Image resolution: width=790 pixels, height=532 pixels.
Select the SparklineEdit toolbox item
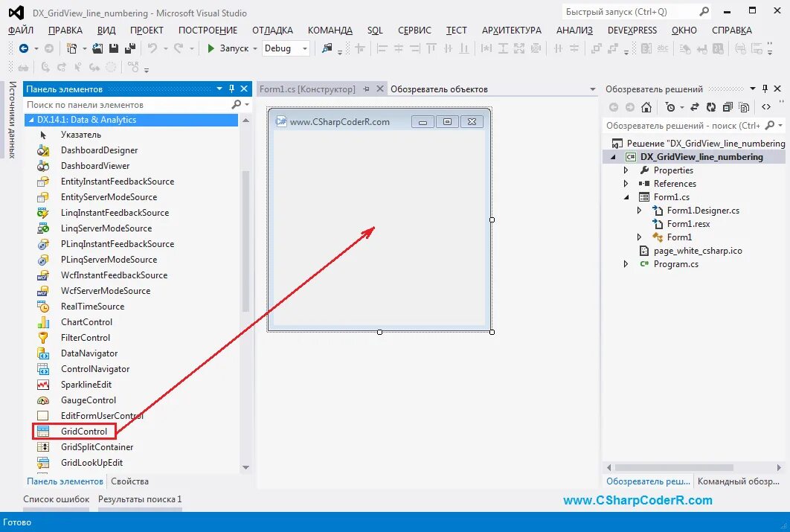pos(86,385)
